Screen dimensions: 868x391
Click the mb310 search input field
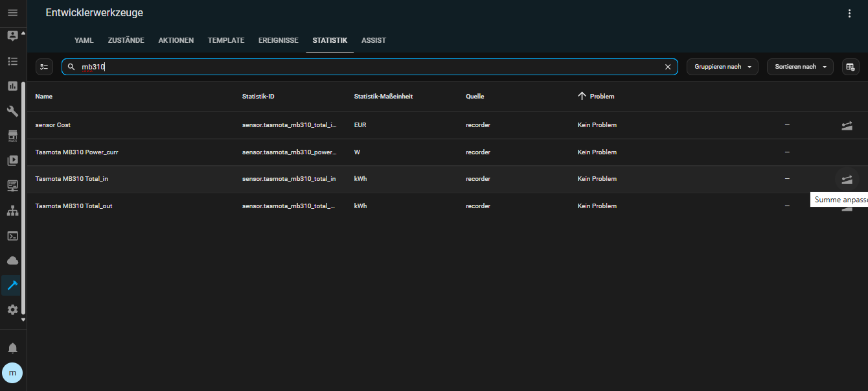tap(369, 67)
